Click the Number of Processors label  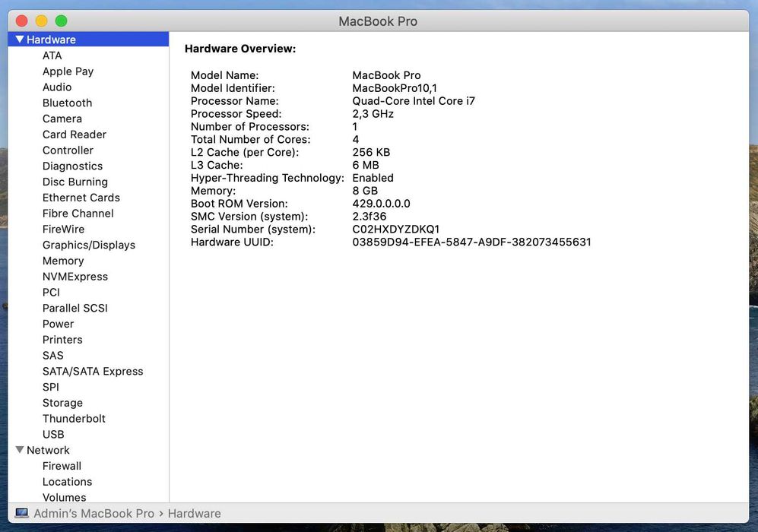tap(250, 127)
